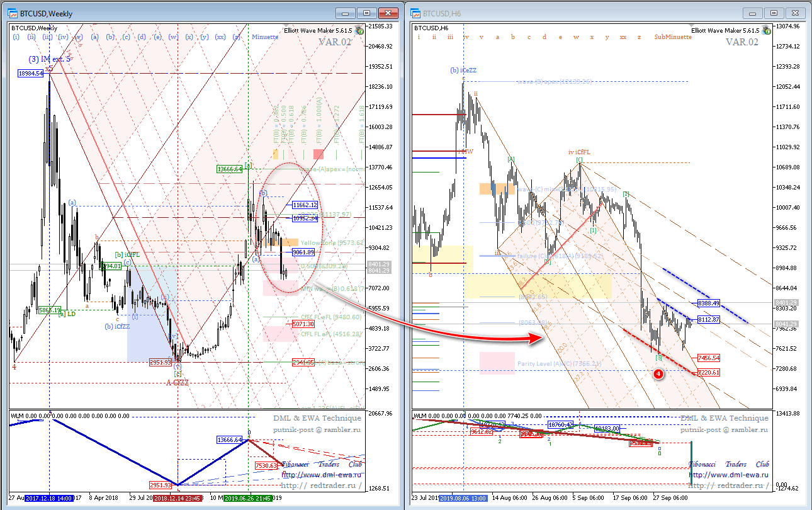The height and width of the screenshot is (510, 812).
Task: Select the (w) wave label on Weekly chart
Action: tap(173, 37)
